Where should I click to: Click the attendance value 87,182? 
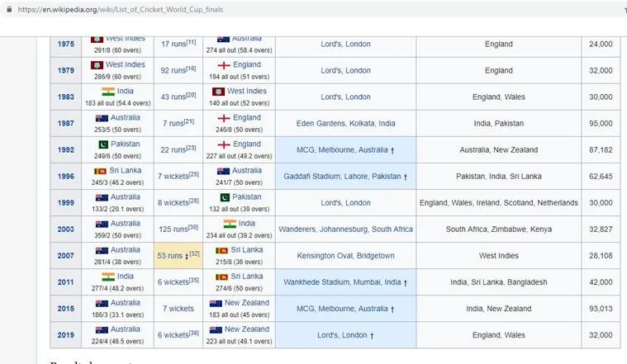[601, 150]
